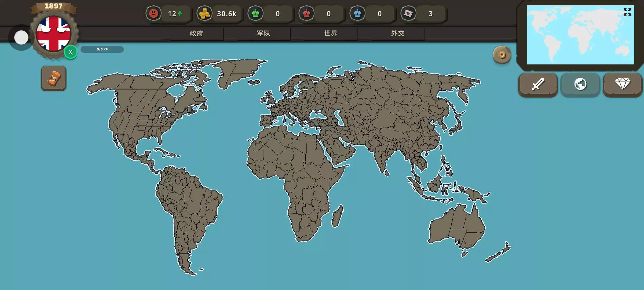This screenshot has height=290, width=644.
Task: Click the hourglass next-turn icon
Action: (54, 78)
